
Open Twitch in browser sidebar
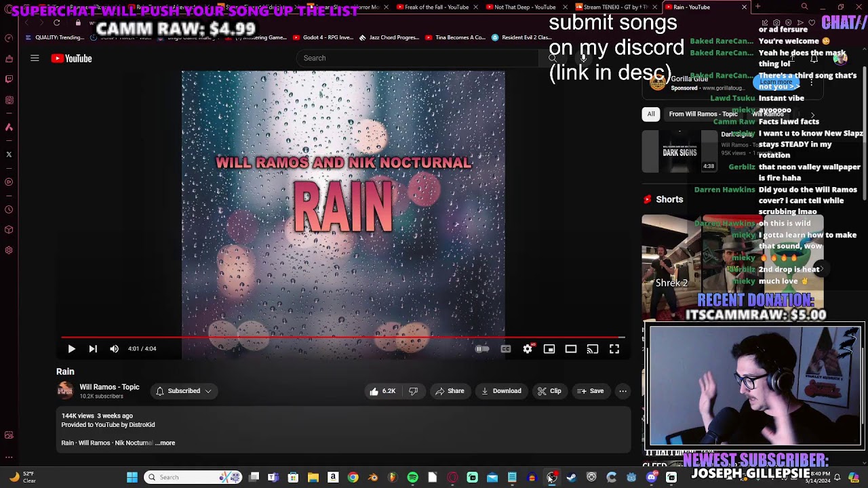pos(9,79)
